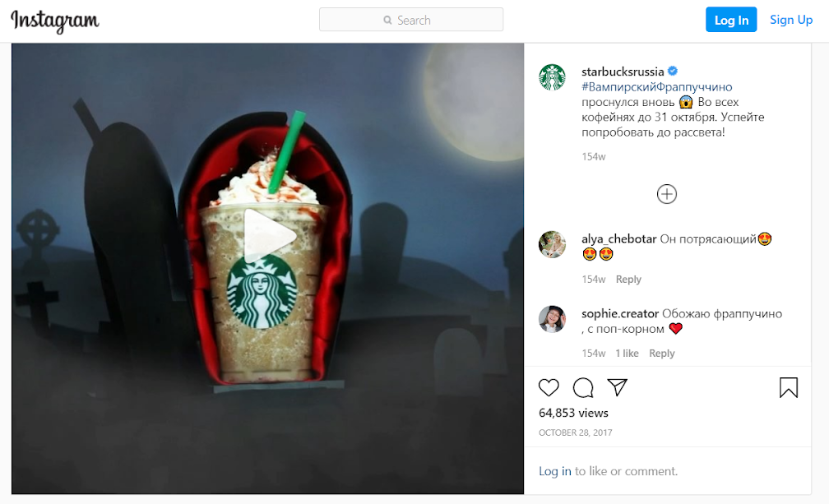Open the #ВампирскийФраппуччино hashtag
Viewport: 829px width, 504px height.
(656, 86)
